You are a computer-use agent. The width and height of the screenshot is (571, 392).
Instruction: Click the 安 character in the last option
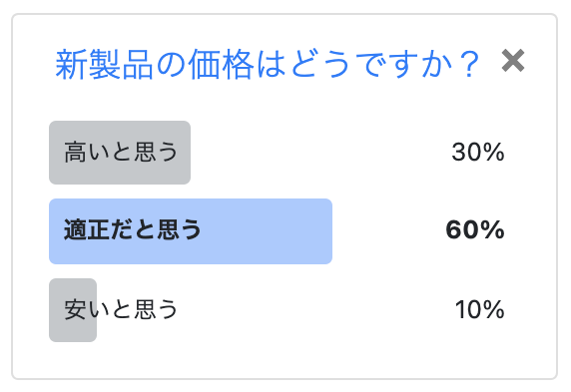pos(76,309)
